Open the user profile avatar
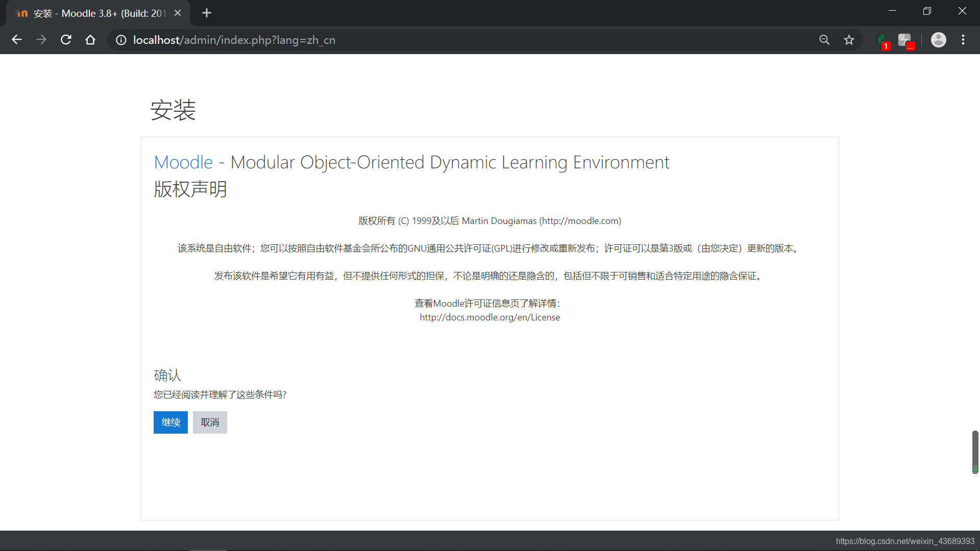 [x=938, y=40]
